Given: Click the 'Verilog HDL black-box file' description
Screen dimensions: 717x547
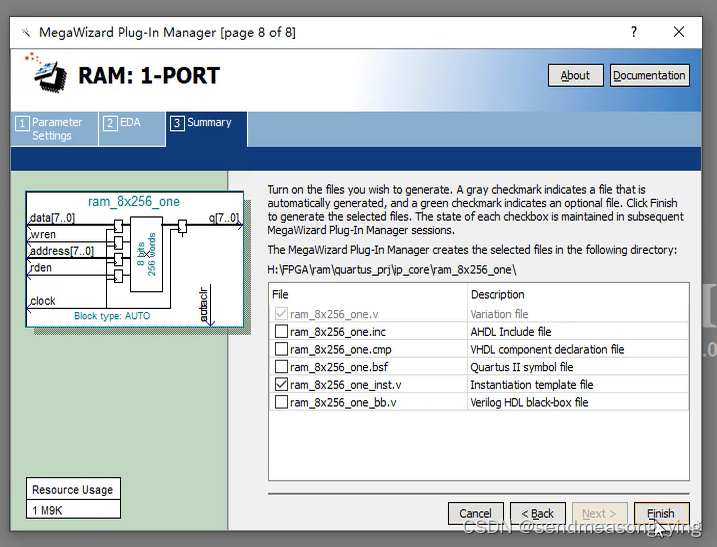Looking at the screenshot, I should [x=530, y=402].
